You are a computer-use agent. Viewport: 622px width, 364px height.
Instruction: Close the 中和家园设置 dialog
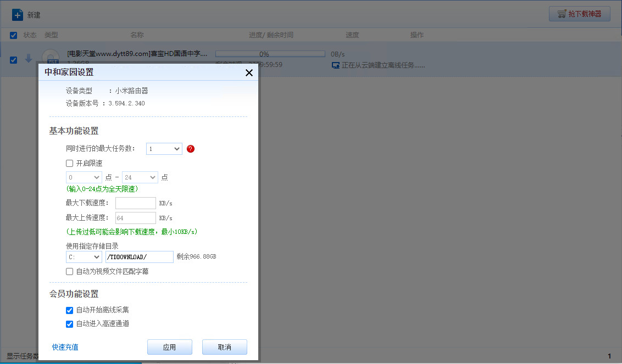249,72
